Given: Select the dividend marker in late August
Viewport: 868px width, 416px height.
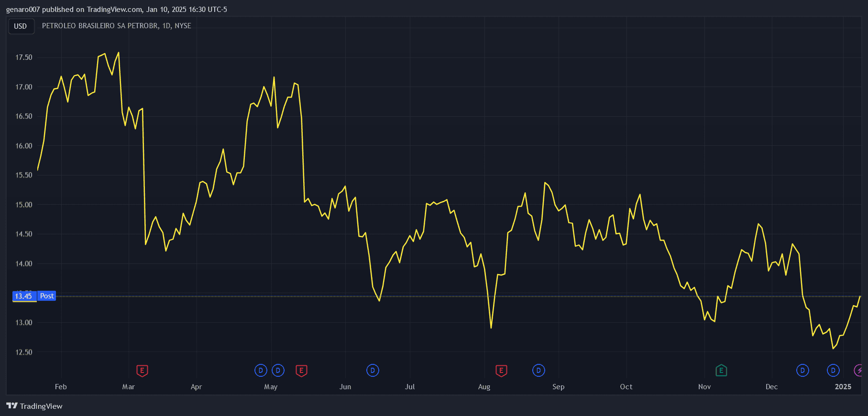Looking at the screenshot, I should pyautogui.click(x=538, y=371).
